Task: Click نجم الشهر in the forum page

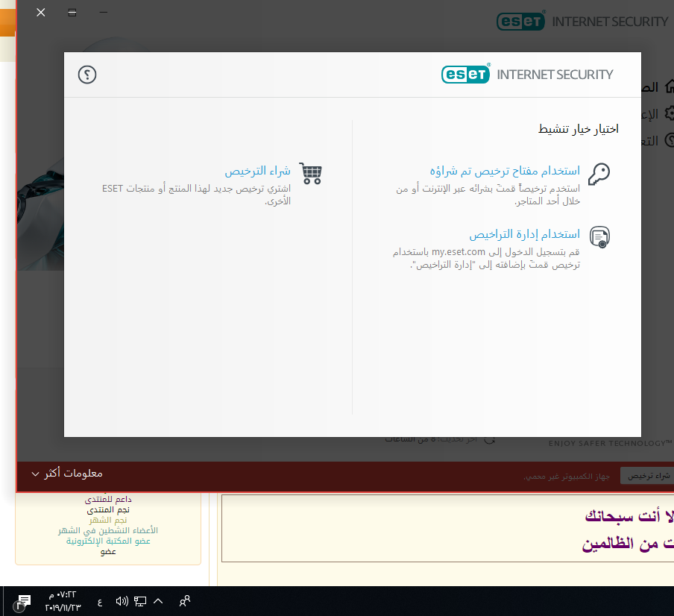Action: pos(108,520)
